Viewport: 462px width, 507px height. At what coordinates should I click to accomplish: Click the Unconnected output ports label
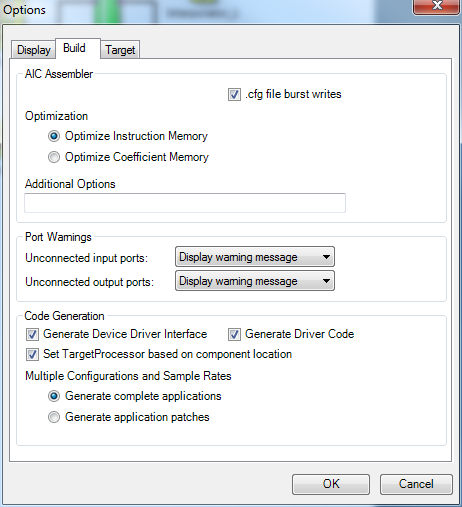pos(90,282)
